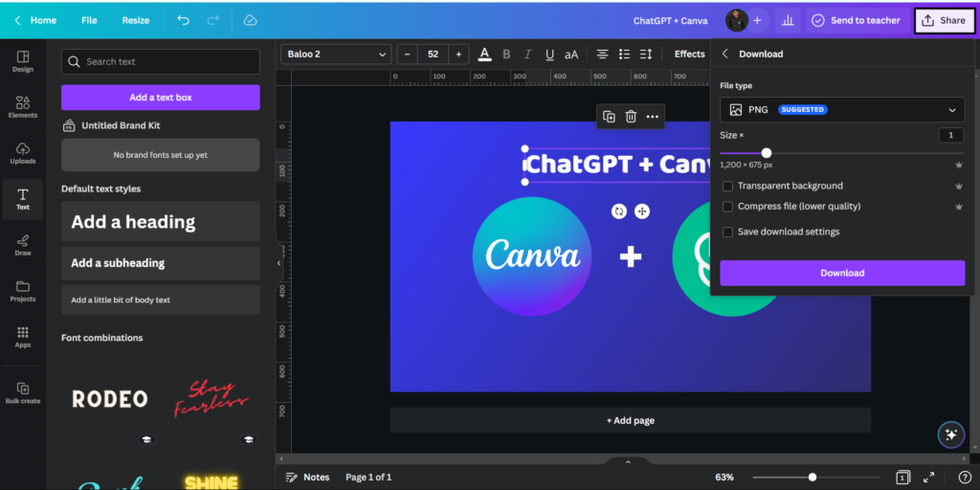Go back to Home
Screen dimensions: 980x490
point(35,21)
